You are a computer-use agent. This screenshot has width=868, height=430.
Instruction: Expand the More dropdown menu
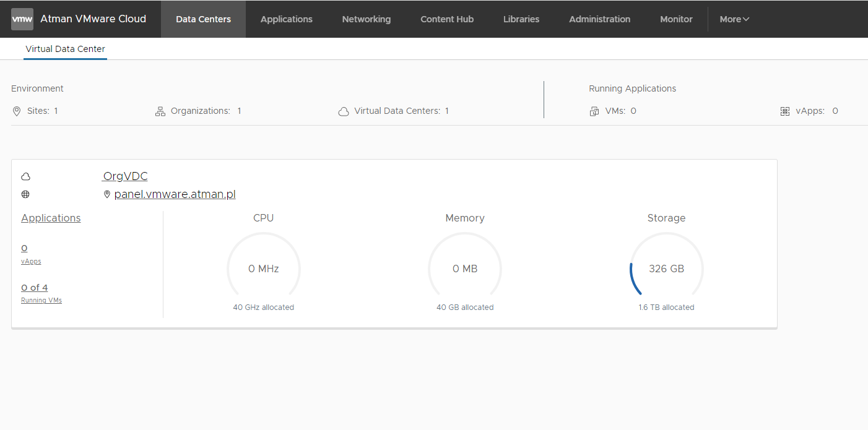point(734,19)
